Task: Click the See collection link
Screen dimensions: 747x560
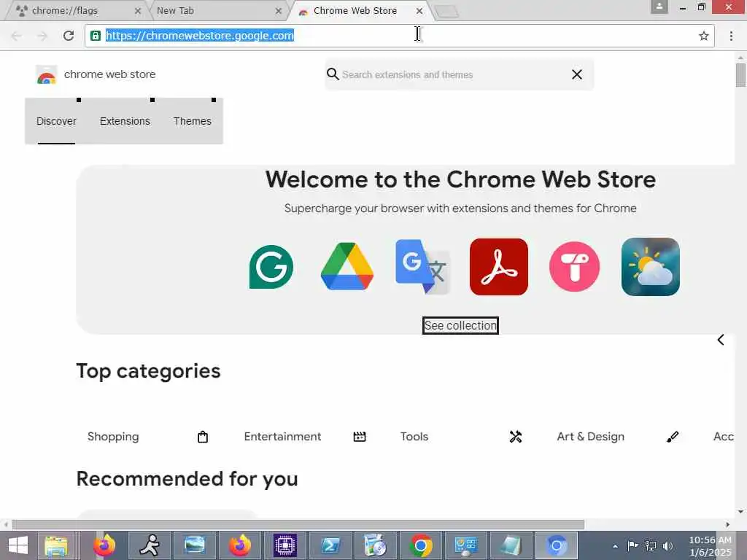Action: pos(460,326)
